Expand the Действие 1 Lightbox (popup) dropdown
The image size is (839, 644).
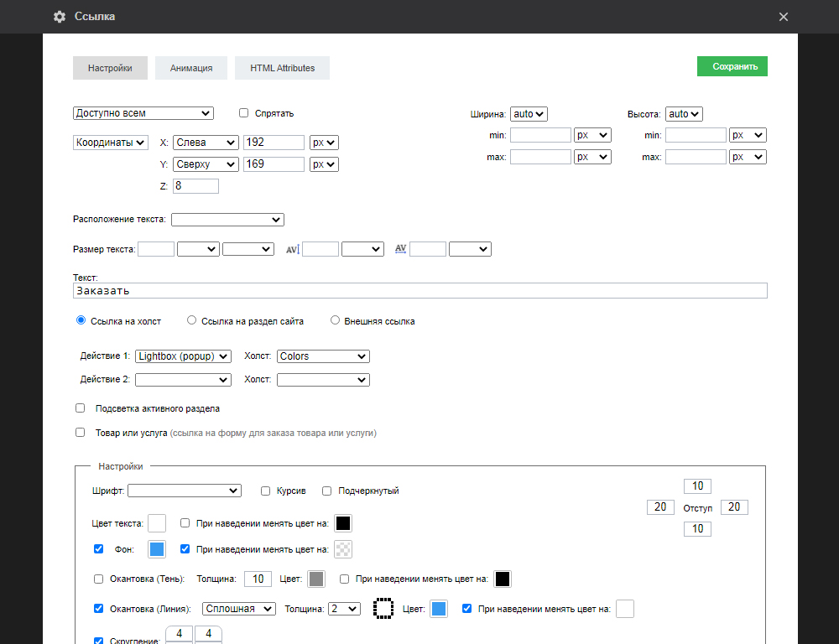click(183, 356)
